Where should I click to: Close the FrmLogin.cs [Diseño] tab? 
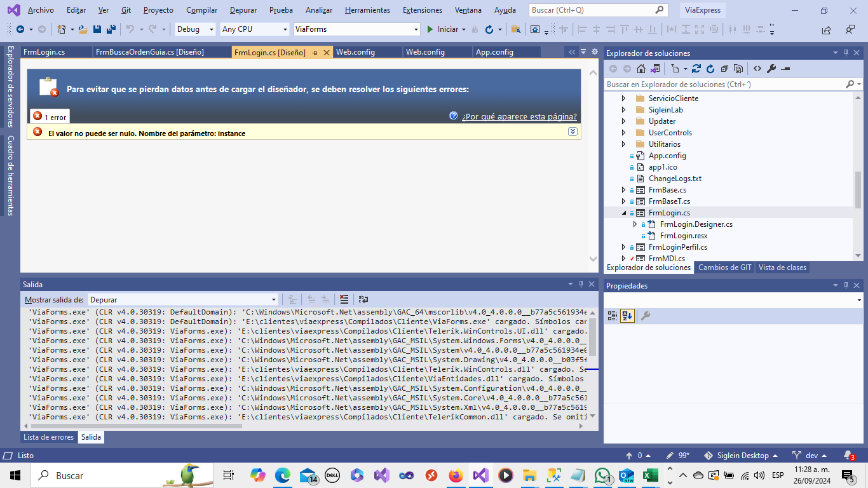tap(327, 53)
